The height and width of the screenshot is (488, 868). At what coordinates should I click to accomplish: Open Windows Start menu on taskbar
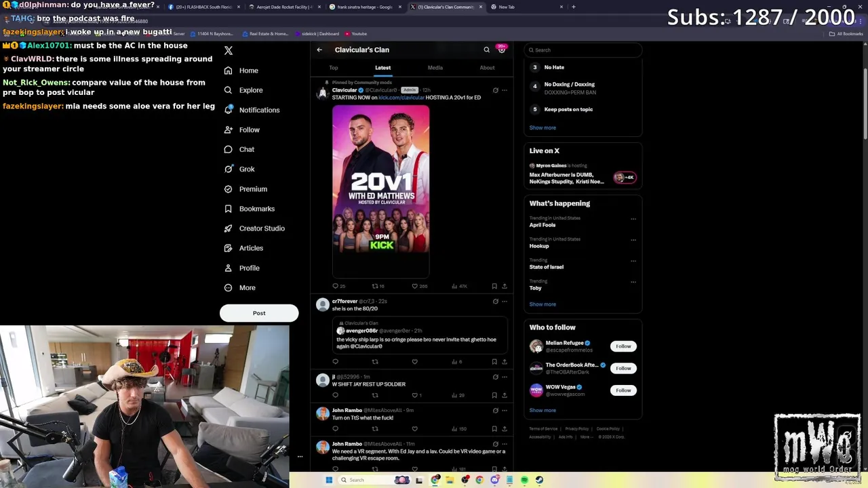click(x=329, y=480)
